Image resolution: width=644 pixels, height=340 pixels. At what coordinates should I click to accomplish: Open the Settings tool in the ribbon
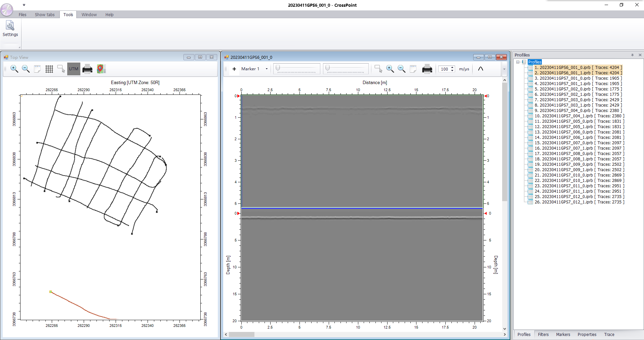coord(10,29)
